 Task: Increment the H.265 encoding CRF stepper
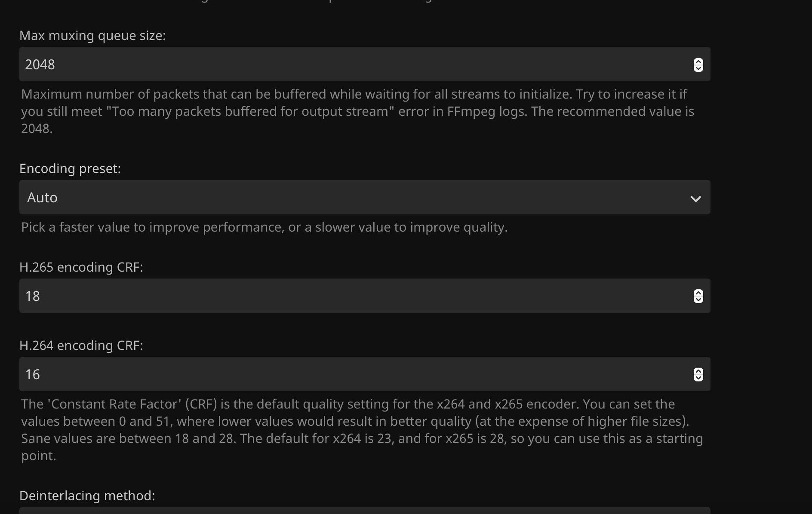click(x=698, y=293)
